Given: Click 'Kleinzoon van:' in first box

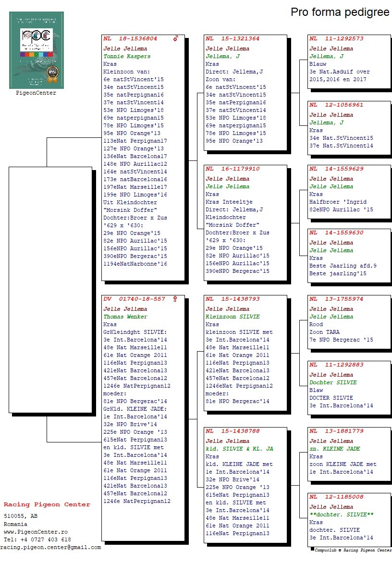Looking at the screenshot, I should (x=127, y=72).
